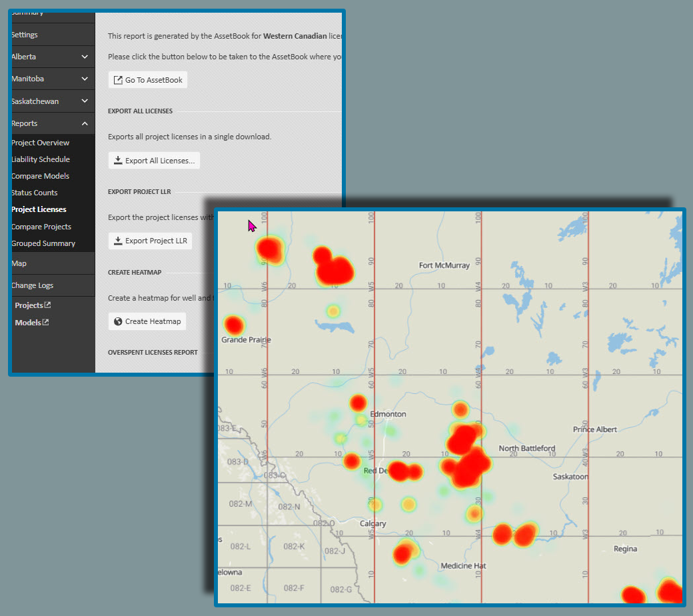The width and height of the screenshot is (693, 616).
Task: Click the download icon on Export Project LLR
Action: pyautogui.click(x=118, y=241)
